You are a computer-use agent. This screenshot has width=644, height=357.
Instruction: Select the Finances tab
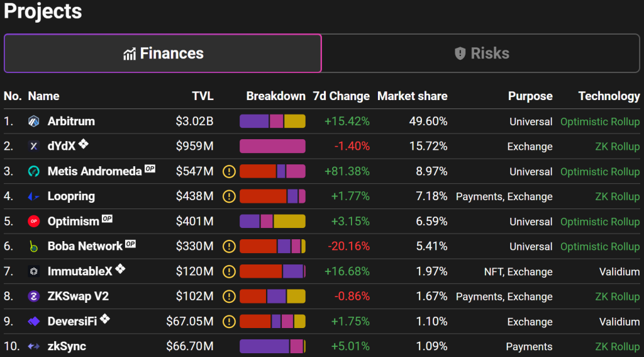[163, 54]
